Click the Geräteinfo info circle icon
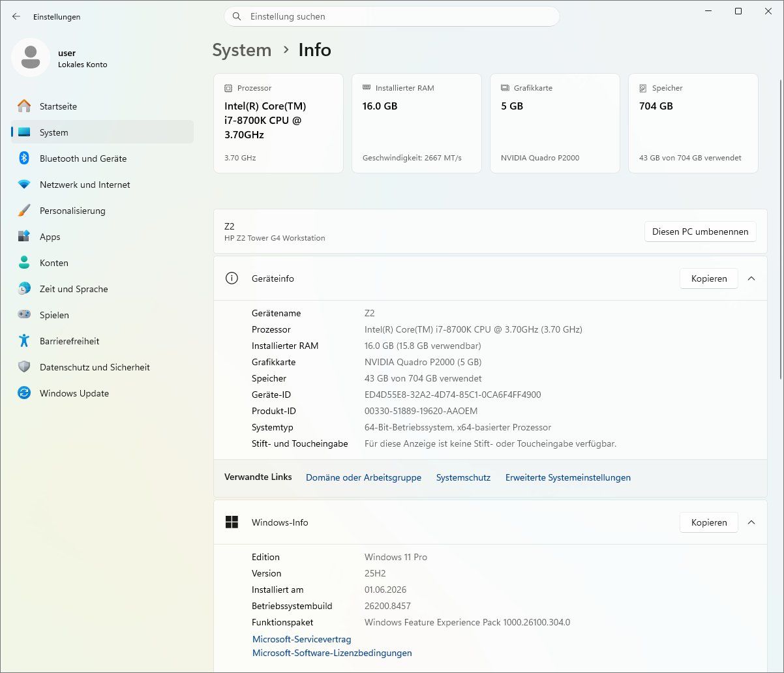Viewport: 784px width, 673px height. (x=232, y=278)
